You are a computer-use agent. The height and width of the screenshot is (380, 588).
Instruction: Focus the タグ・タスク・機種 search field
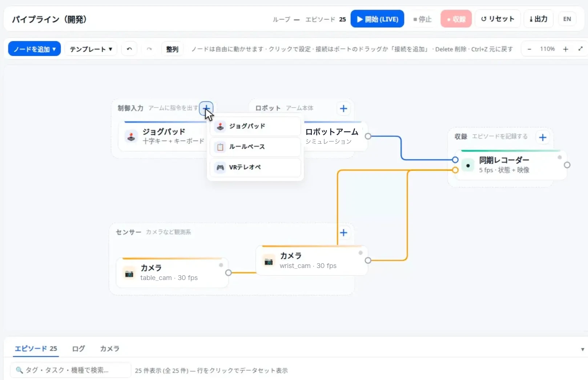click(71, 370)
